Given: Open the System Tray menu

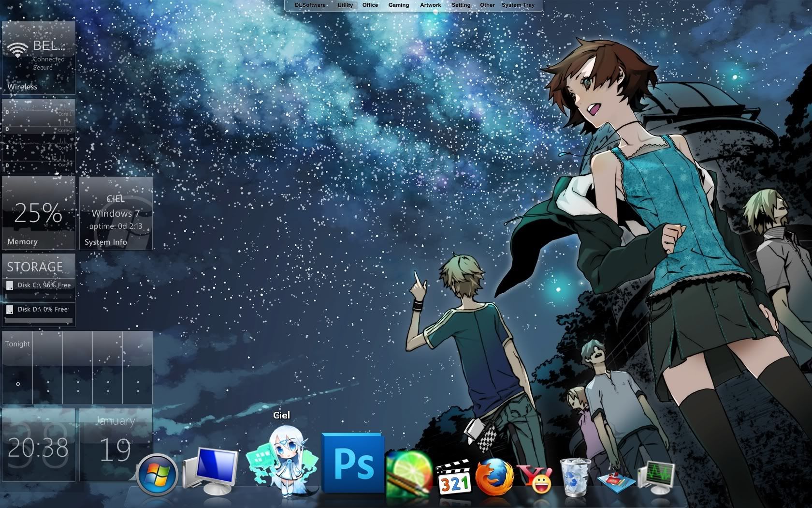Looking at the screenshot, I should [x=518, y=5].
